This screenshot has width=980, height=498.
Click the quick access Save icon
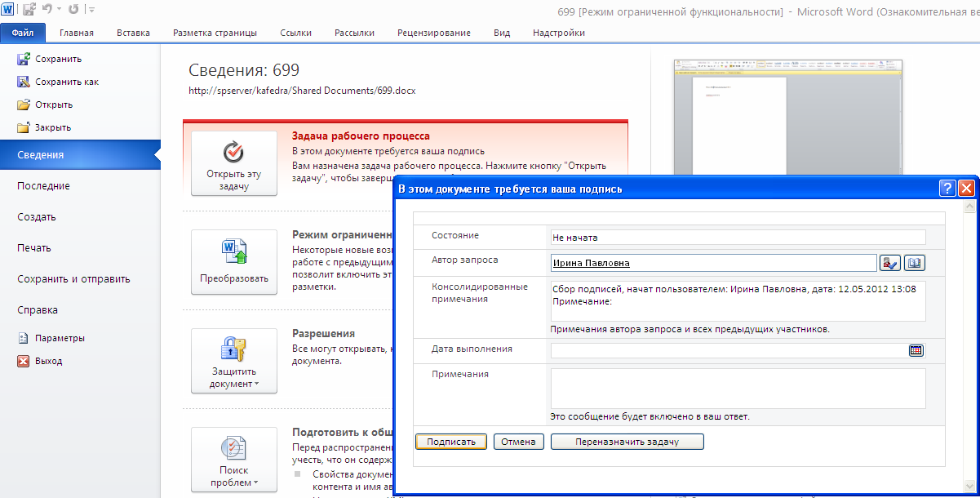[29, 9]
